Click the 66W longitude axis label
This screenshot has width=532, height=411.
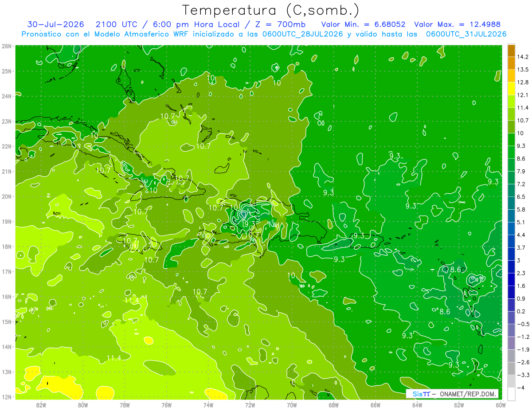[376, 405]
